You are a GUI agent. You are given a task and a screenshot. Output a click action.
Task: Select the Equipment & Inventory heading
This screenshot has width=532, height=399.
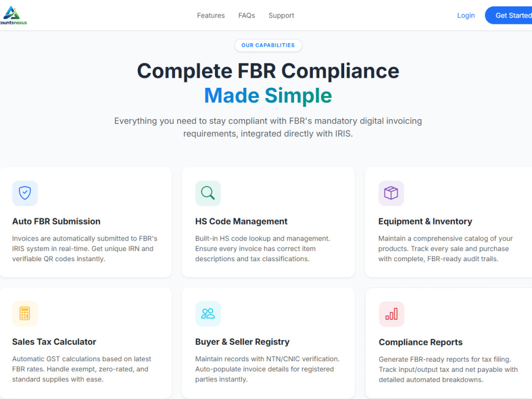(425, 221)
